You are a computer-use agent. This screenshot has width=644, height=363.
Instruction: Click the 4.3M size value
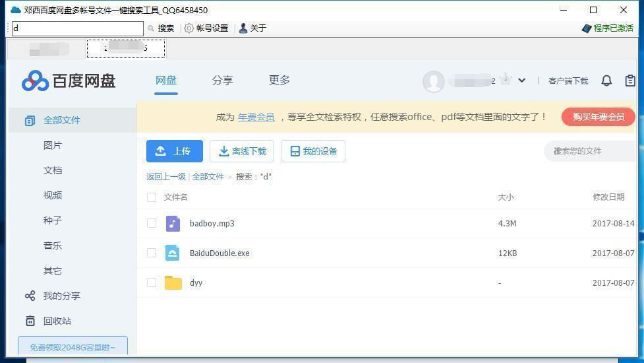click(508, 224)
